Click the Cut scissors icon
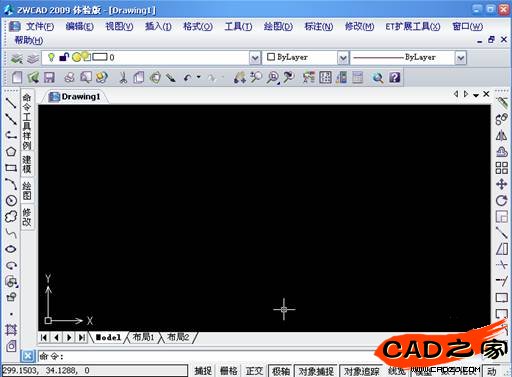 (x=123, y=78)
